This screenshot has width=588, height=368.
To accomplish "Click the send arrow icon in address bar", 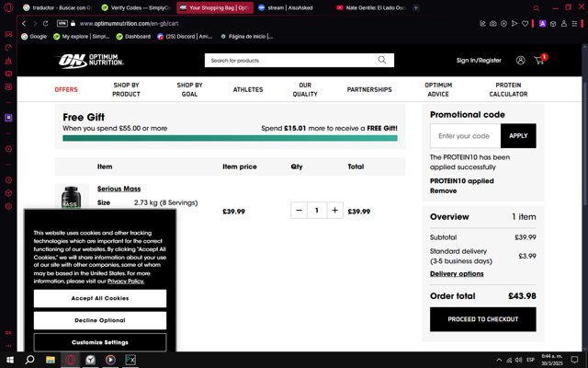I will 514,23.
